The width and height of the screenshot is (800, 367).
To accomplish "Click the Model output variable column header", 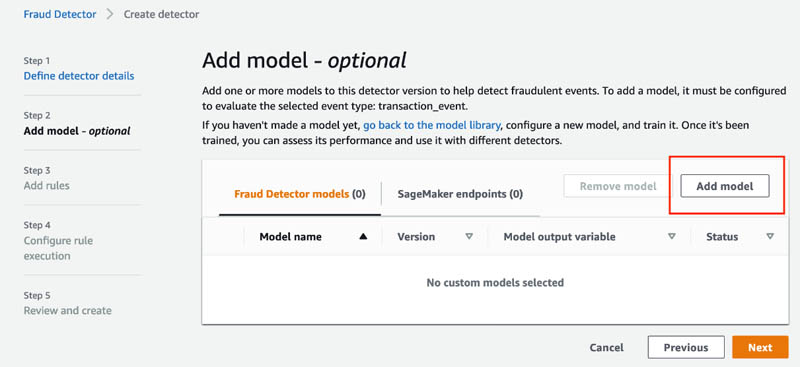I will click(559, 237).
